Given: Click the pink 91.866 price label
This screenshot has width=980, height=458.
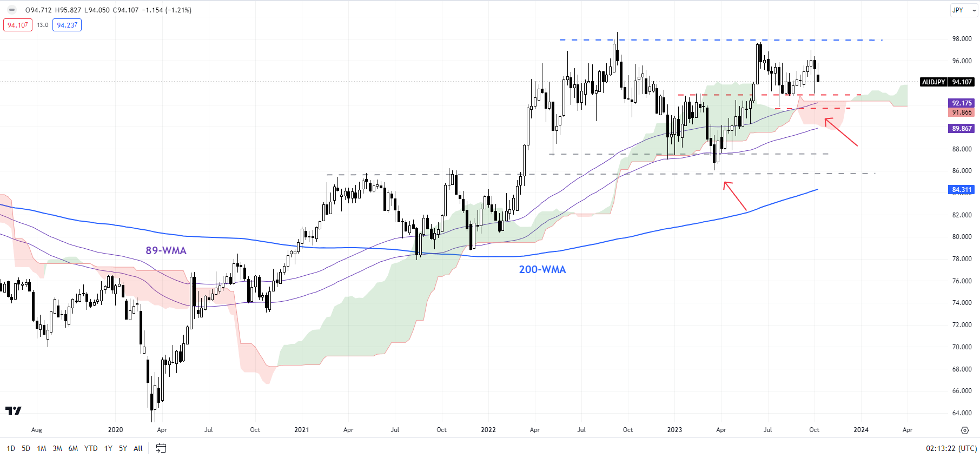Looking at the screenshot, I should pyautogui.click(x=962, y=112).
